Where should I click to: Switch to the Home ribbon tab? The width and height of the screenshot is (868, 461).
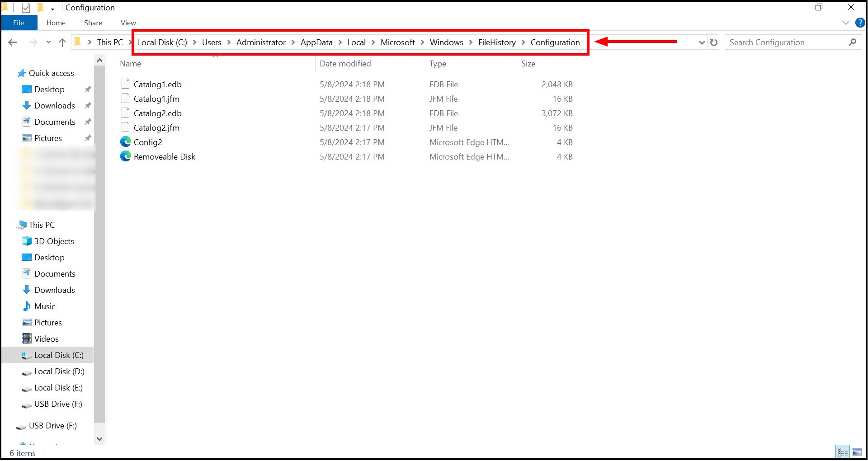tap(56, 23)
